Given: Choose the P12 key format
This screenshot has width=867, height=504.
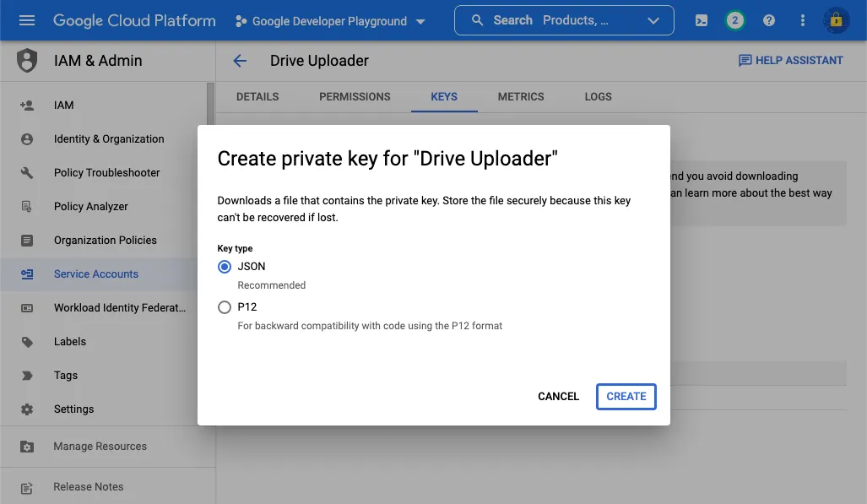Looking at the screenshot, I should coord(224,306).
